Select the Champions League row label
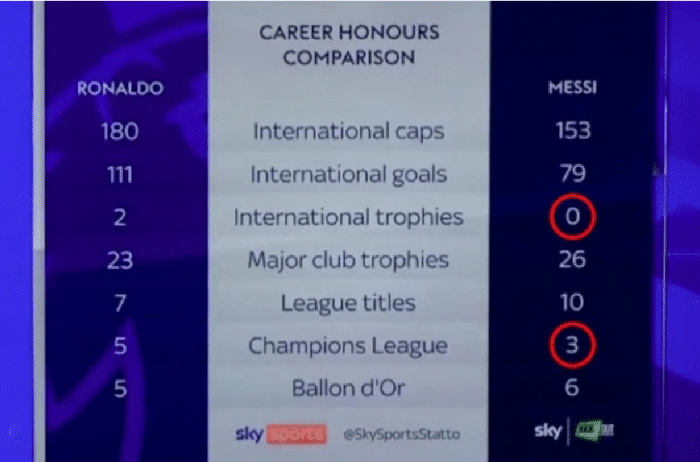Viewport: 700px width, 462px height. point(349,346)
